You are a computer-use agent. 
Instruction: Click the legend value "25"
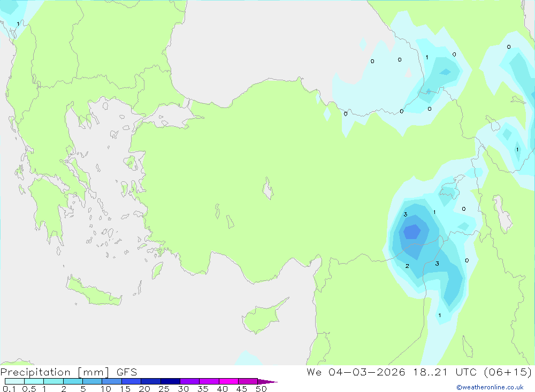pyautogui.click(x=164, y=389)
